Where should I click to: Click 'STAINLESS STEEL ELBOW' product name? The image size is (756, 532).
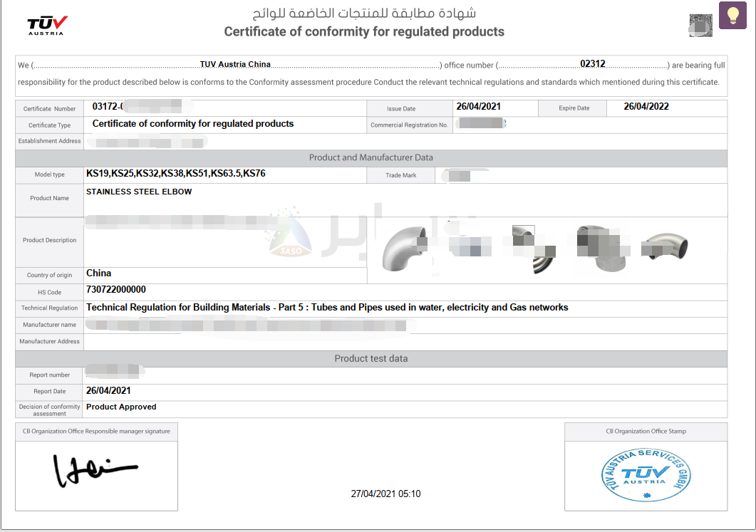click(139, 192)
